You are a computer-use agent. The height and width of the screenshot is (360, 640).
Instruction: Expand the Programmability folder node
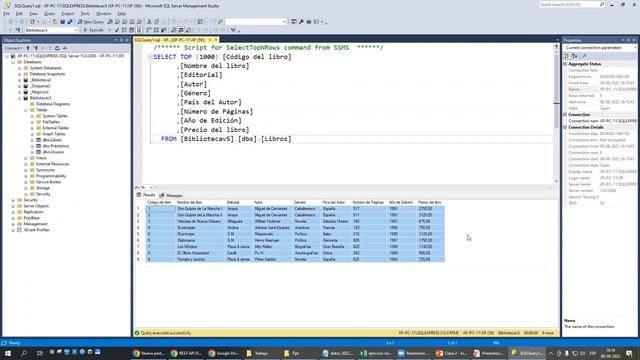pos(26,176)
